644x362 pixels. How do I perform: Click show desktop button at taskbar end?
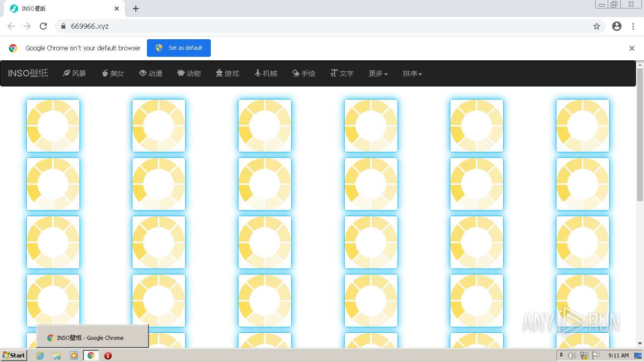tap(638, 355)
